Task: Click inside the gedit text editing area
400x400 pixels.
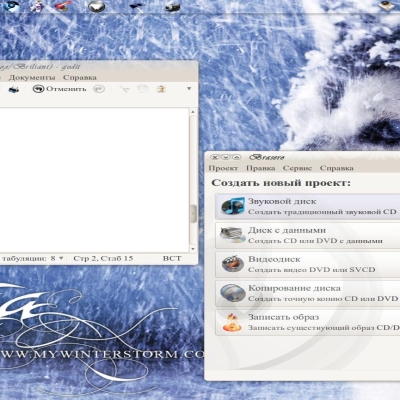Action: (x=94, y=180)
